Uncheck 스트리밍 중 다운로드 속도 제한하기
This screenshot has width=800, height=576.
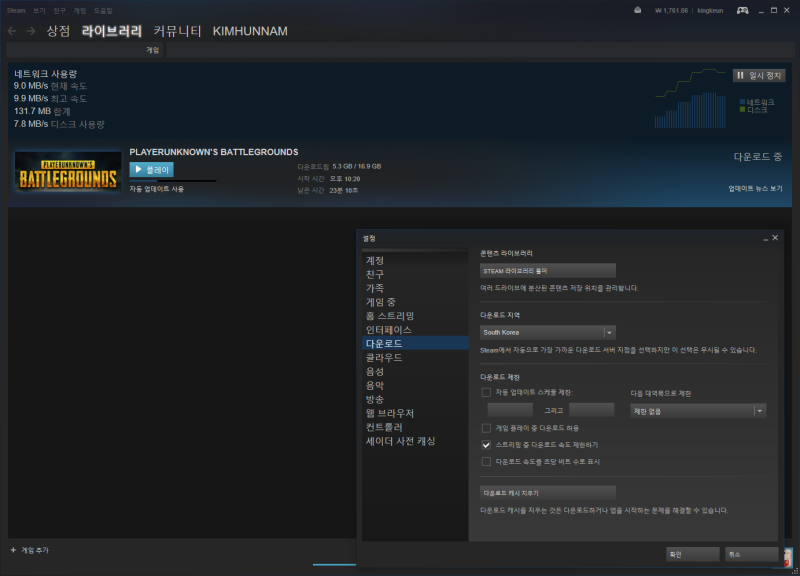click(x=486, y=445)
